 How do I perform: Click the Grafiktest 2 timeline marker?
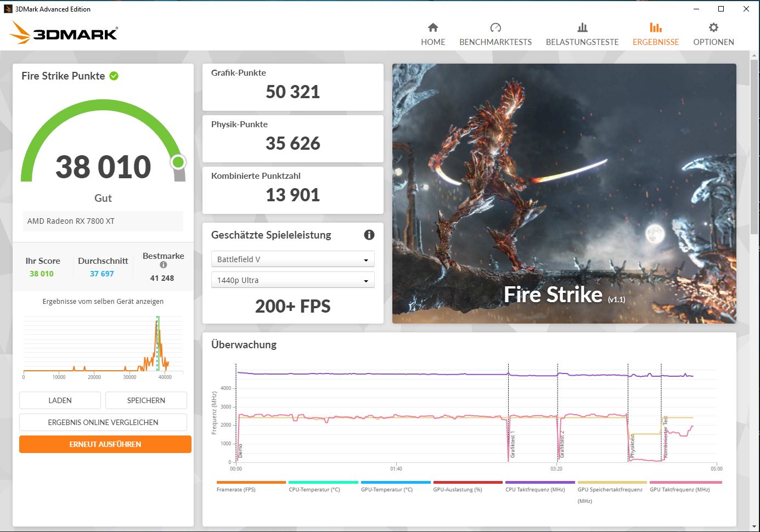[562, 444]
